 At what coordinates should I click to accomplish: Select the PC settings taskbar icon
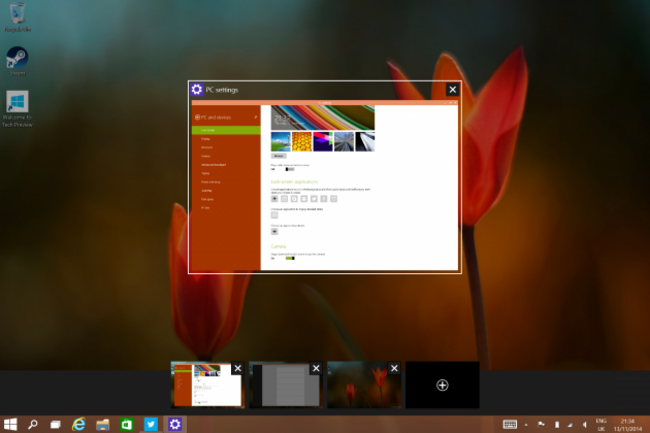coord(175,424)
